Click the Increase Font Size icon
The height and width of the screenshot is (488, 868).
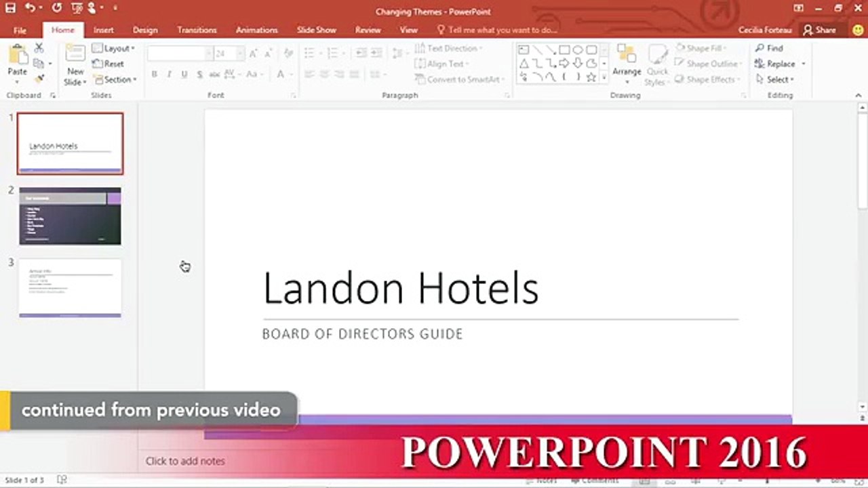tap(254, 54)
